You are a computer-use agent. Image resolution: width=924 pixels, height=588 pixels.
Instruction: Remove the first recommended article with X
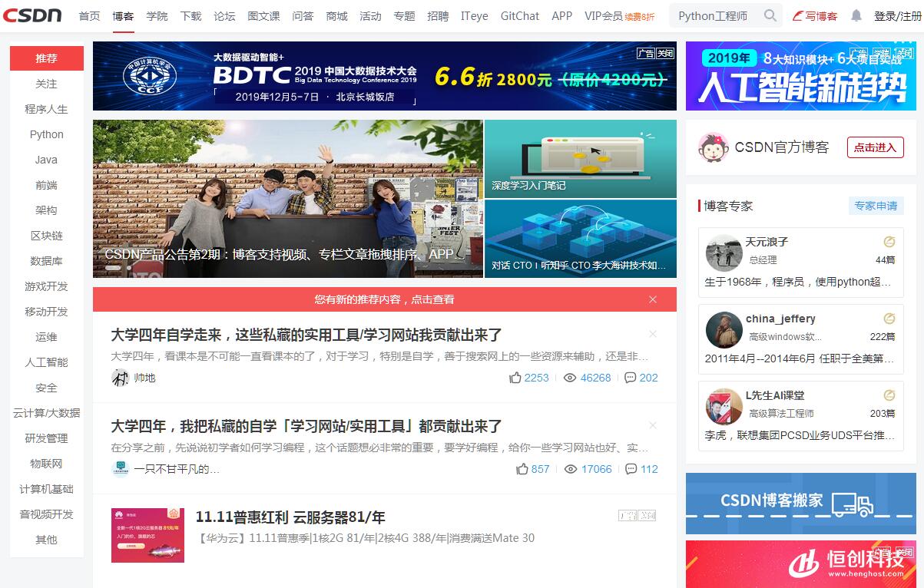(x=653, y=334)
